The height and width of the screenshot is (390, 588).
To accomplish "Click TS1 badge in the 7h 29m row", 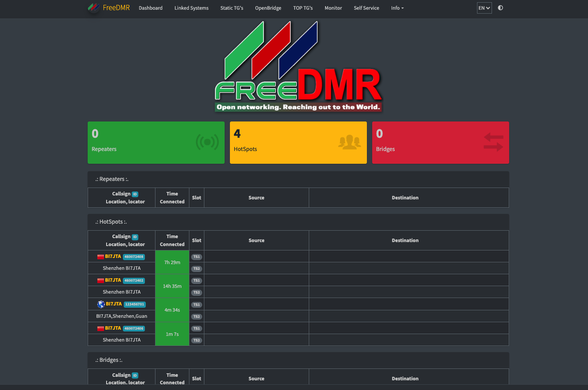I will click(196, 257).
